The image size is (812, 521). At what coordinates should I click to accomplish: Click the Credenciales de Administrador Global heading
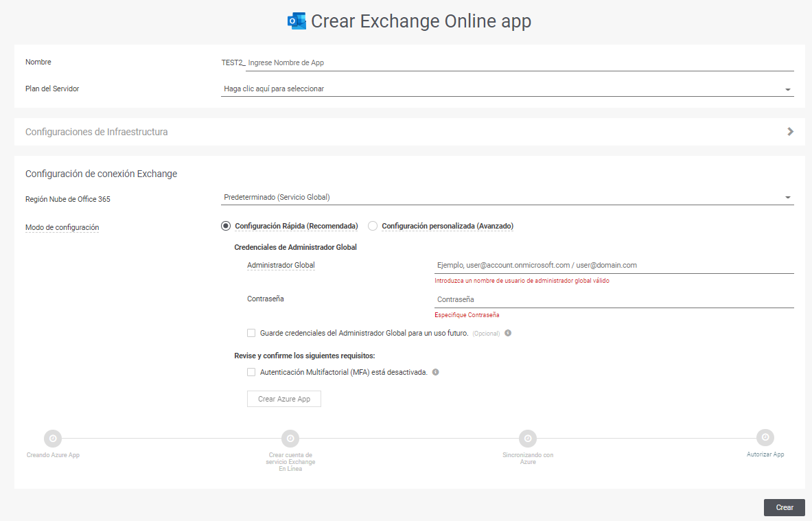click(x=295, y=247)
